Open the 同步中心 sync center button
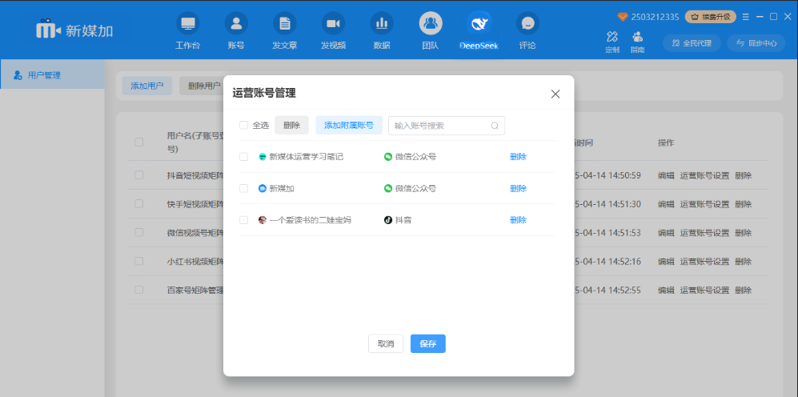The image size is (798, 397). (757, 43)
